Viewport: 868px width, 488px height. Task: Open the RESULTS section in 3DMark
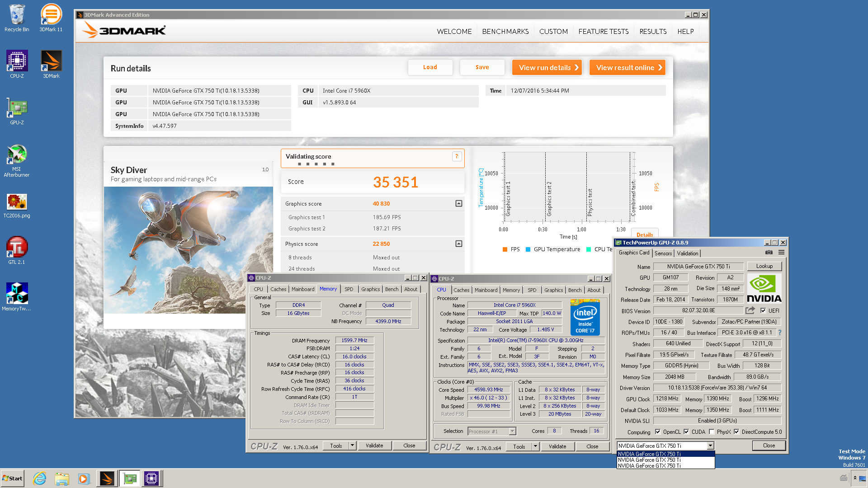click(653, 31)
